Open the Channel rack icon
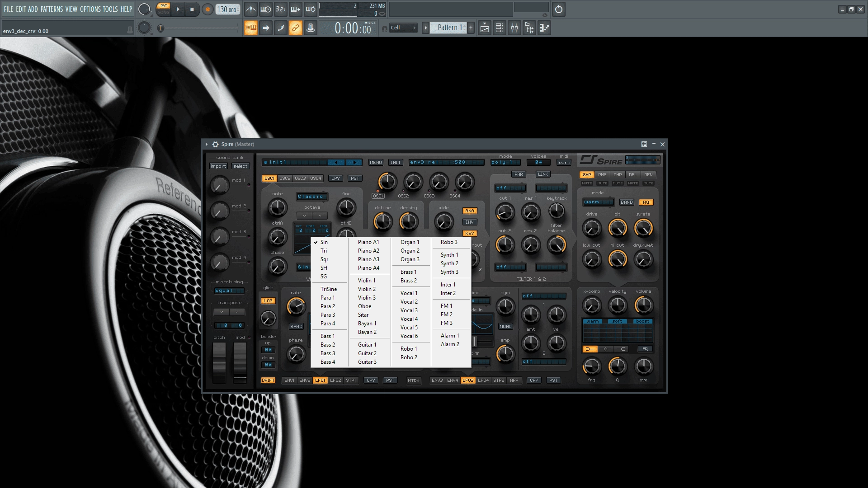868x488 pixels. coord(500,28)
